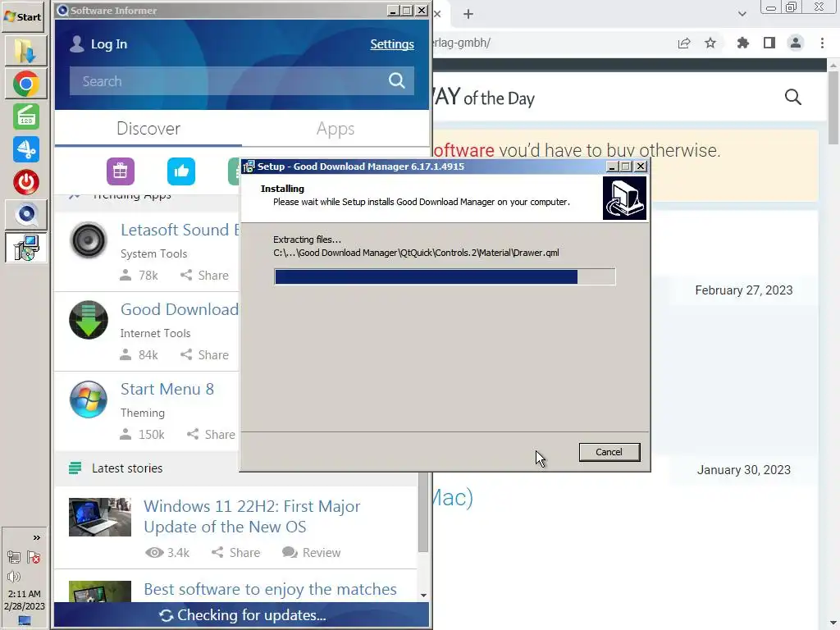
Task: Click the Start Menu 8 Windows orb thumbnail
Action: [x=89, y=399]
